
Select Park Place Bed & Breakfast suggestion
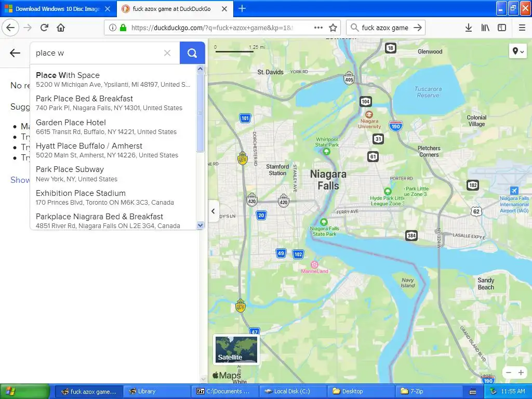(x=113, y=103)
